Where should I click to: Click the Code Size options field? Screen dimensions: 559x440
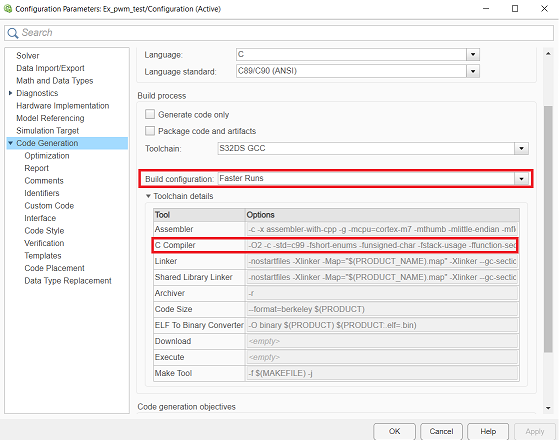pos(382,309)
